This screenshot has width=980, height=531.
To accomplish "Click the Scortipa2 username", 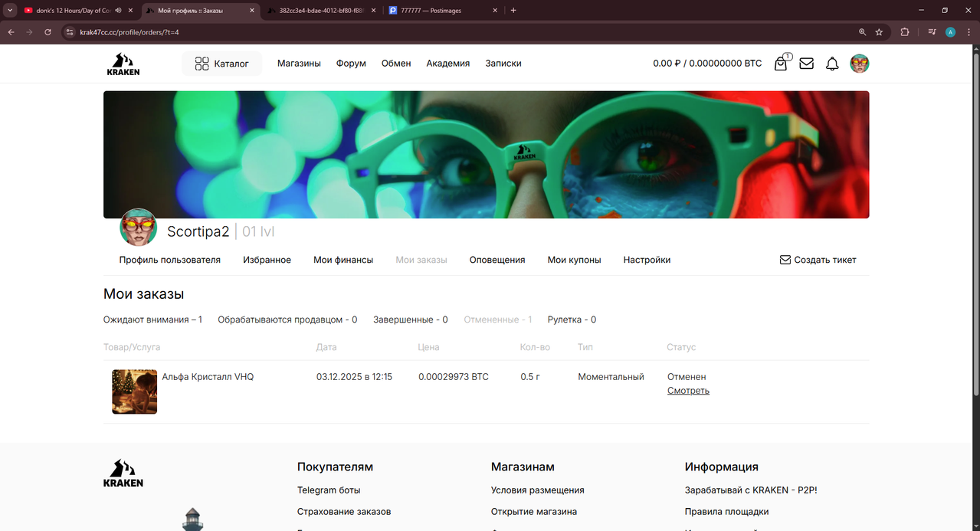I will 198,231.
